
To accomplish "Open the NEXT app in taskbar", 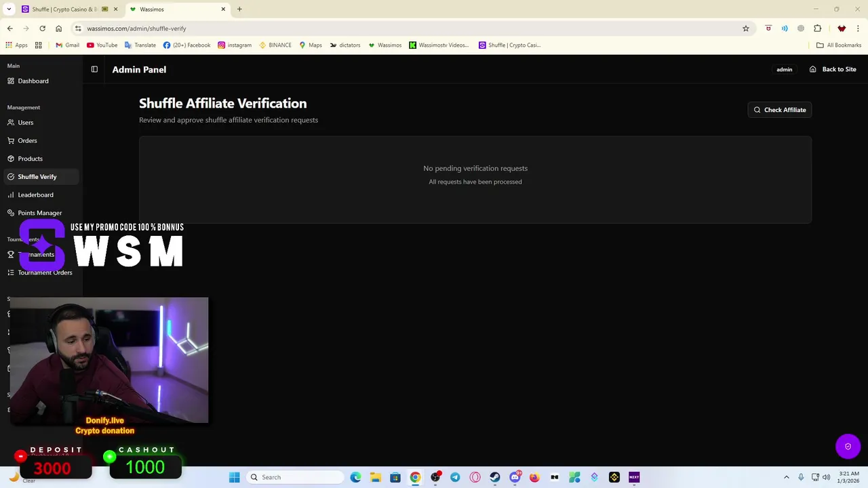I will pyautogui.click(x=634, y=477).
